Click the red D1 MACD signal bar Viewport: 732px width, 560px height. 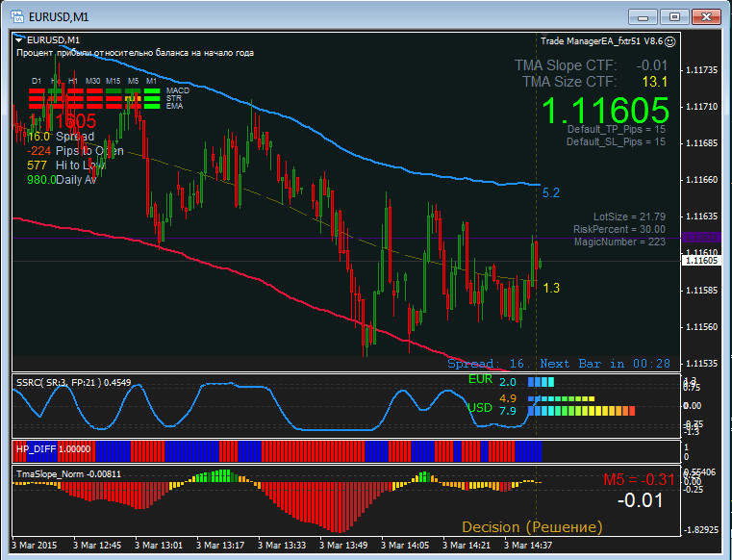pos(37,91)
